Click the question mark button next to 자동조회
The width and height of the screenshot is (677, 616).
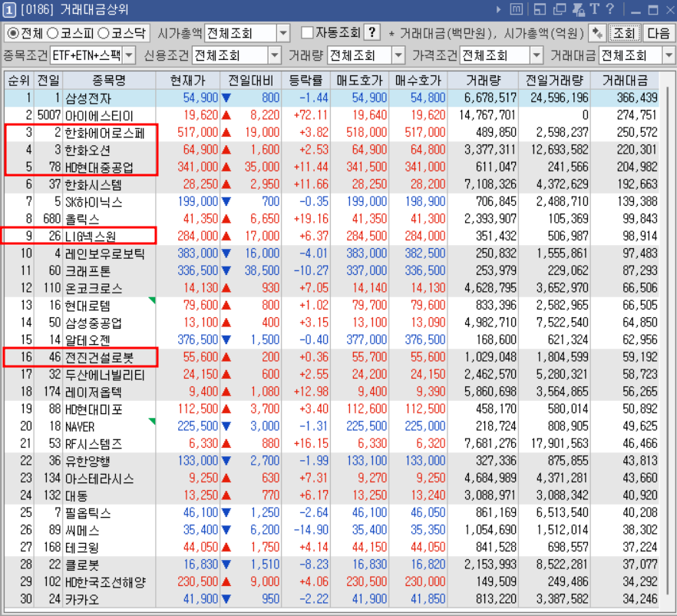pos(372,32)
